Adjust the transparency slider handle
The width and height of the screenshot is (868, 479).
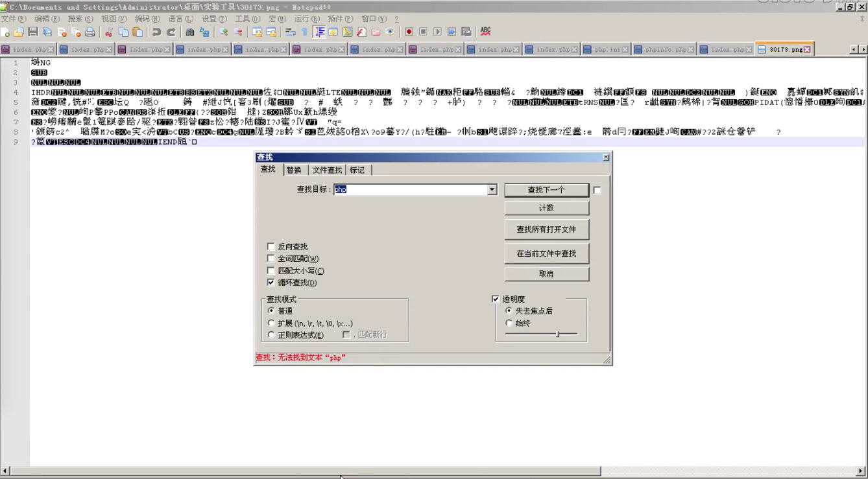pos(557,334)
